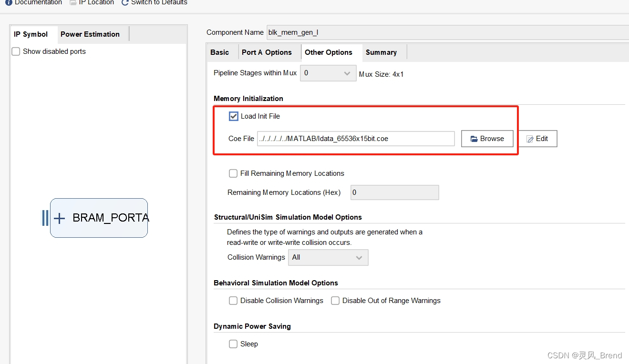
Task: Uncheck the Load Init File checkbox
Action: click(x=234, y=116)
